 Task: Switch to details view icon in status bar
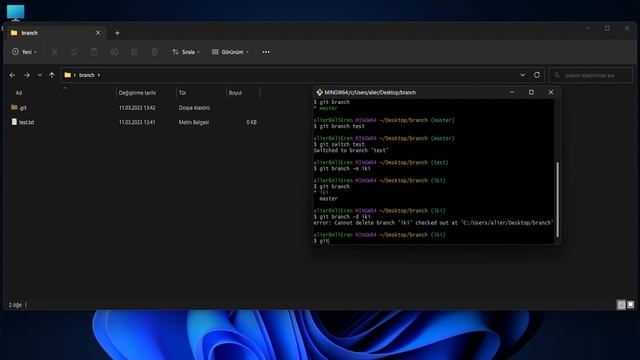click(x=621, y=304)
